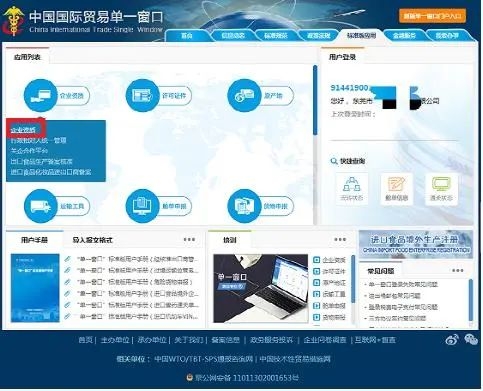Viewport: 483px width, 391px height.
Task: Open the second top navigation tab
Action: pos(233,36)
